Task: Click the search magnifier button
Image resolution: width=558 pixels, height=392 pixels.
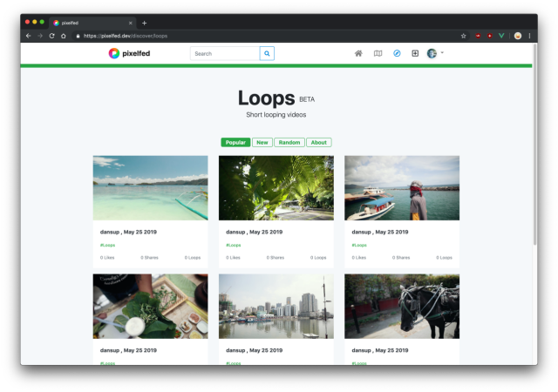Action: [x=267, y=53]
